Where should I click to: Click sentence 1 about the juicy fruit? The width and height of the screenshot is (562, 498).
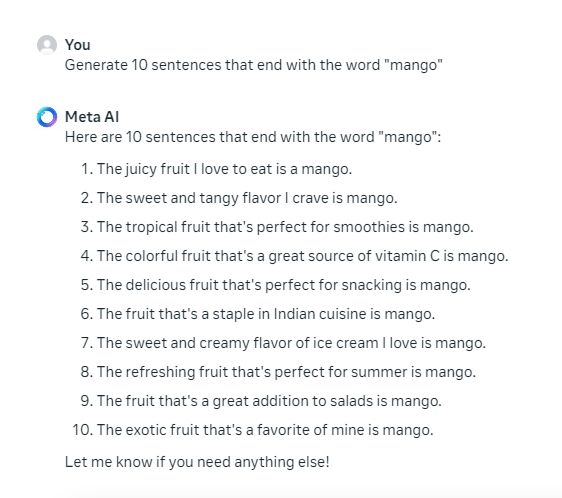pyautogui.click(x=224, y=169)
